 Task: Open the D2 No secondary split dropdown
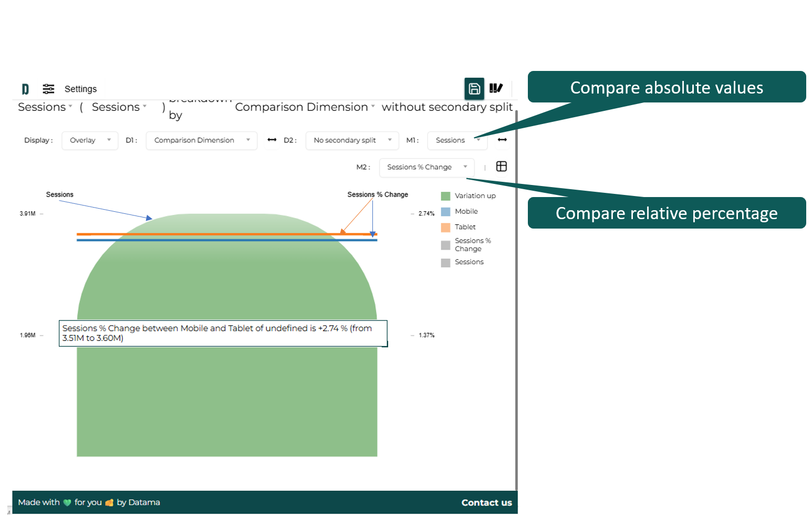[352, 140]
